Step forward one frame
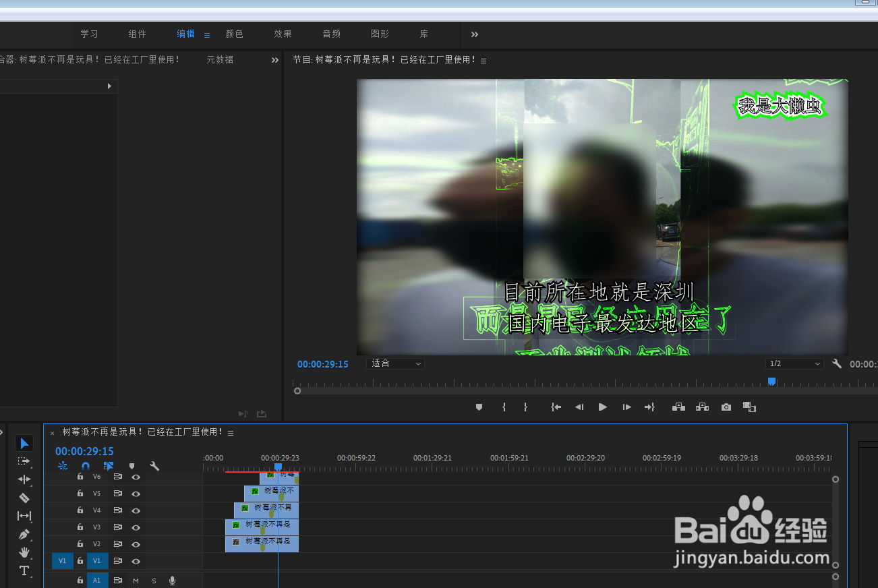 [x=626, y=407]
